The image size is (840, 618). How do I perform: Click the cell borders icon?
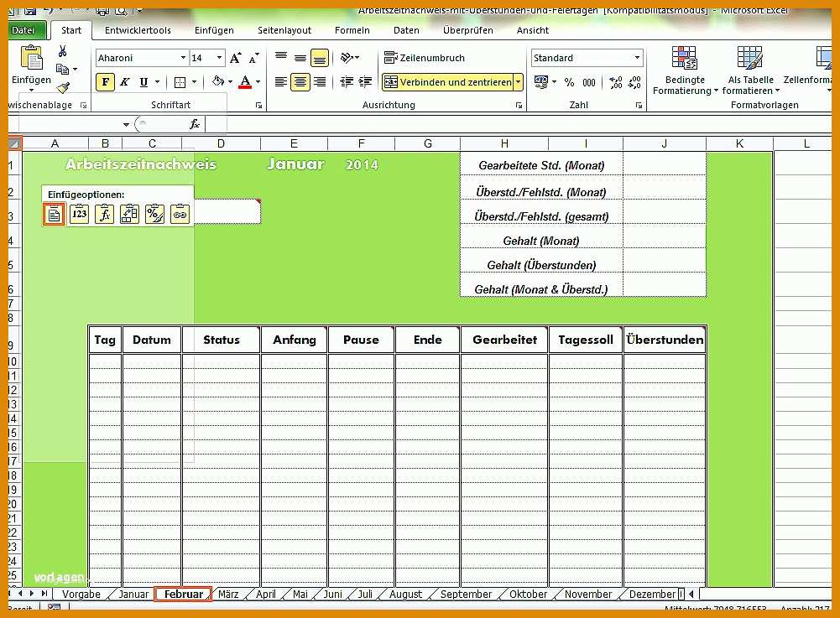(180, 82)
